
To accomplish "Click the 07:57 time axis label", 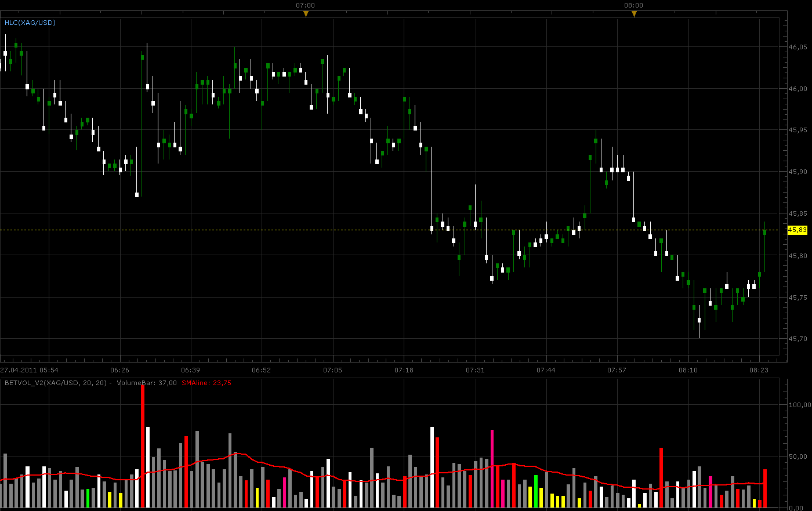I will (x=617, y=370).
